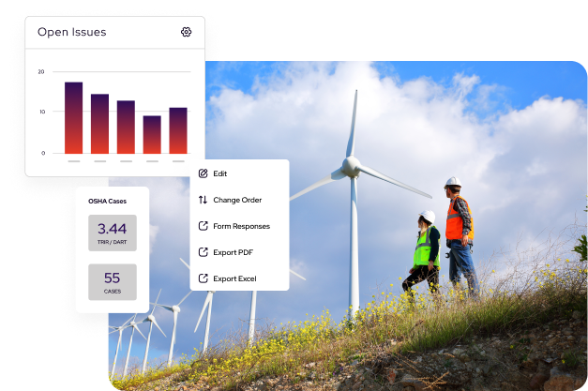Image resolution: width=588 pixels, height=391 pixels.
Task: Click the OSHA Cases heading
Action: click(107, 201)
